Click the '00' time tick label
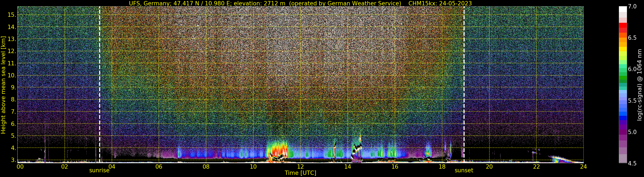 click(x=20, y=166)
